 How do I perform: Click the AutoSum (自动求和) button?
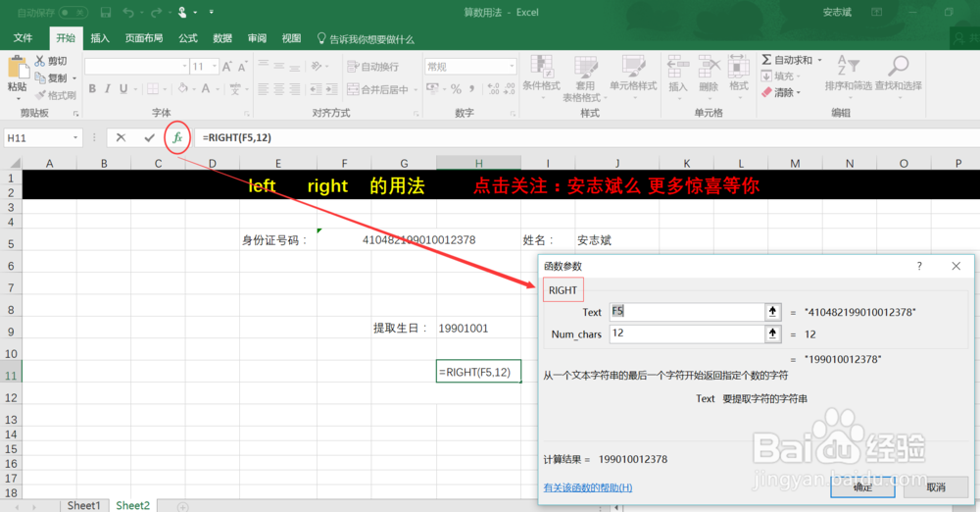pyautogui.click(x=787, y=60)
